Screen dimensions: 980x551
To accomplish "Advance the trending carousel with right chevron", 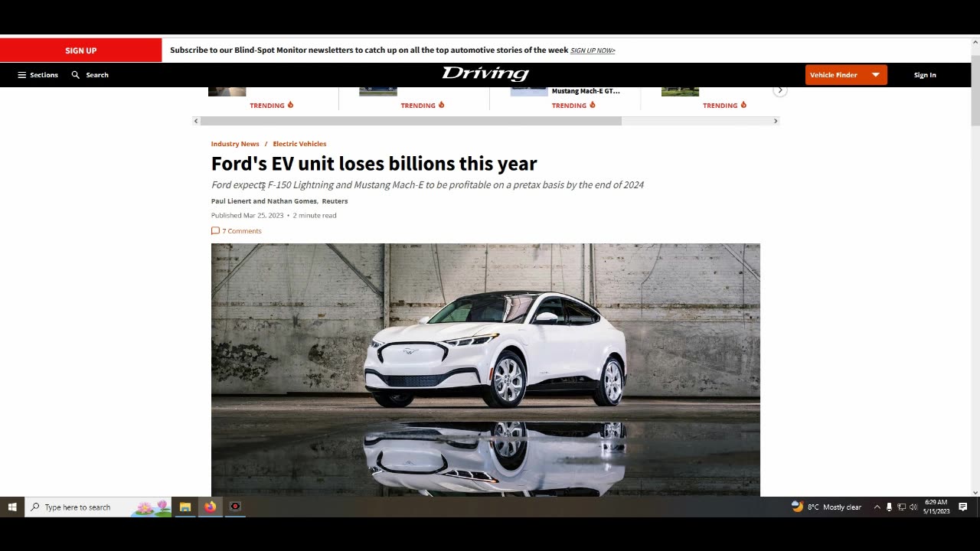I will point(780,90).
